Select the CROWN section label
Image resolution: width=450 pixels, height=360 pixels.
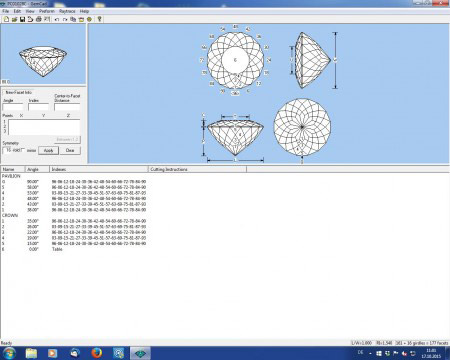coord(10,215)
